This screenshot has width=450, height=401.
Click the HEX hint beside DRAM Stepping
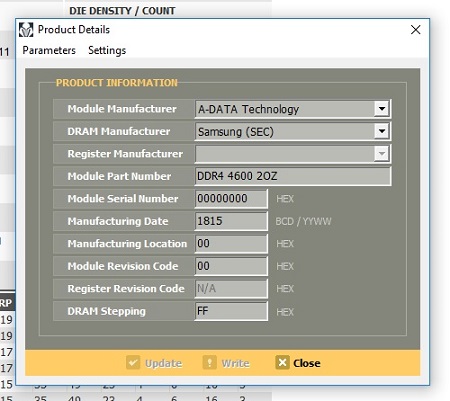point(285,312)
